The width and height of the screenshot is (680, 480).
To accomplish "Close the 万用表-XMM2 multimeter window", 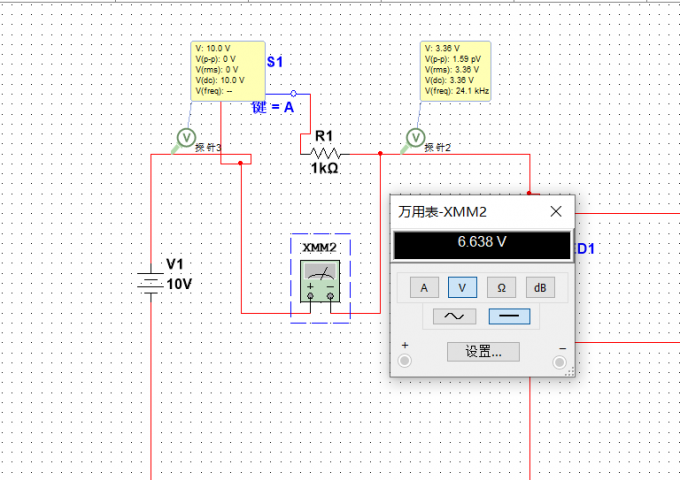I will click(x=556, y=212).
